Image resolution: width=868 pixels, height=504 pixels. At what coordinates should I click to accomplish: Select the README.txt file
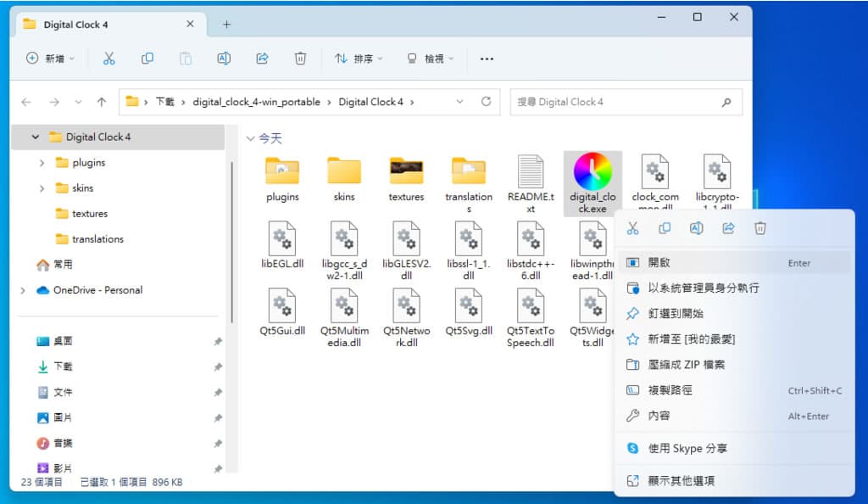point(531,184)
